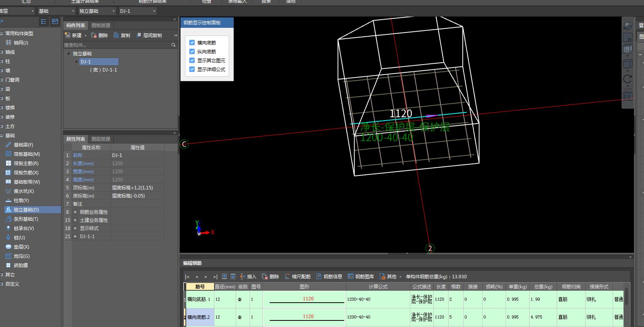Switch navigation panel to list view icon
Viewport: 644px width, 327px height.
click(44, 22)
